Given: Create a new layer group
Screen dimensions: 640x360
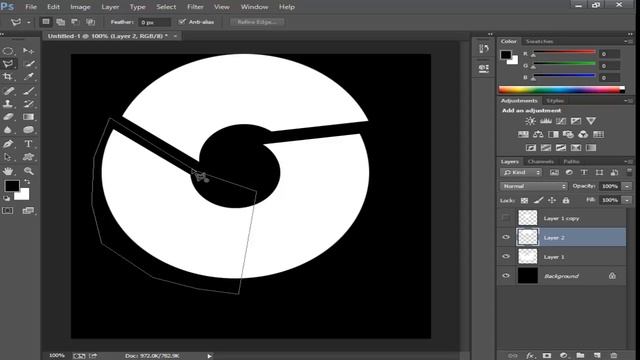Looking at the screenshot, I should tap(580, 356).
